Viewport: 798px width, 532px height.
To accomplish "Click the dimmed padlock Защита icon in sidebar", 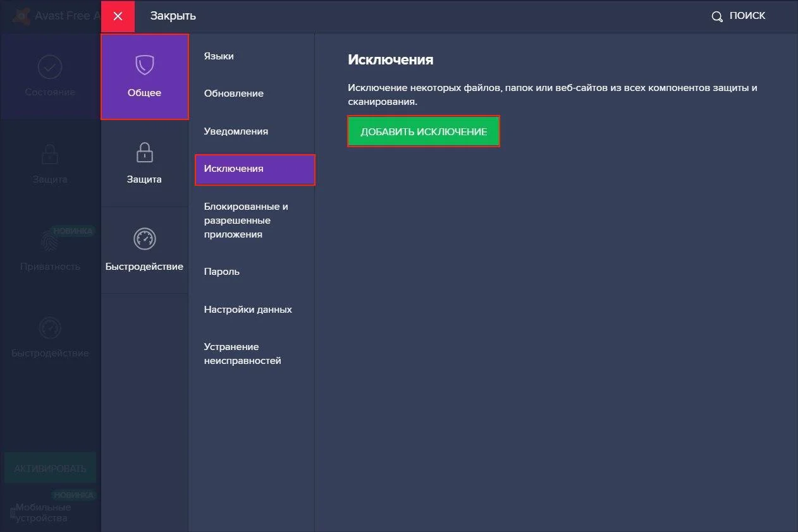I will (50, 154).
